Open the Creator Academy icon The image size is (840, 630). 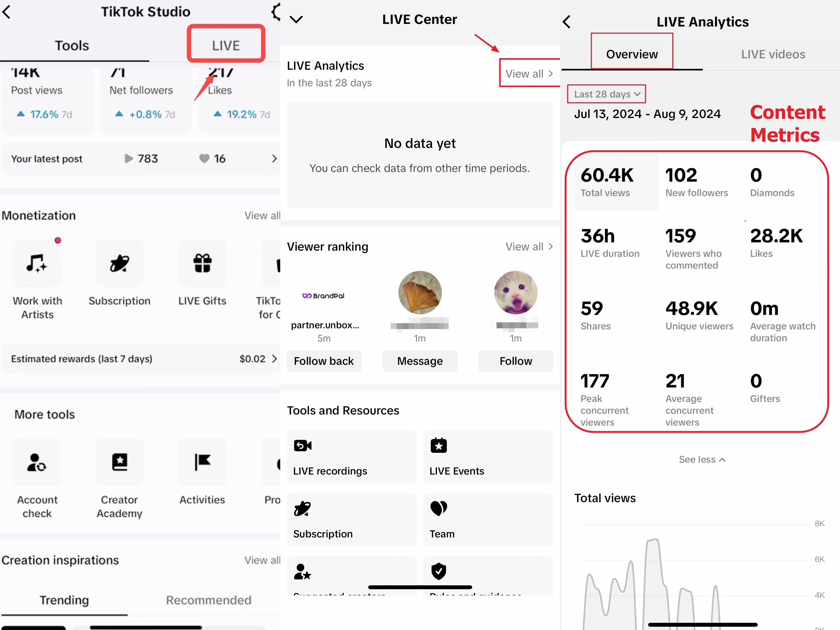click(x=120, y=462)
